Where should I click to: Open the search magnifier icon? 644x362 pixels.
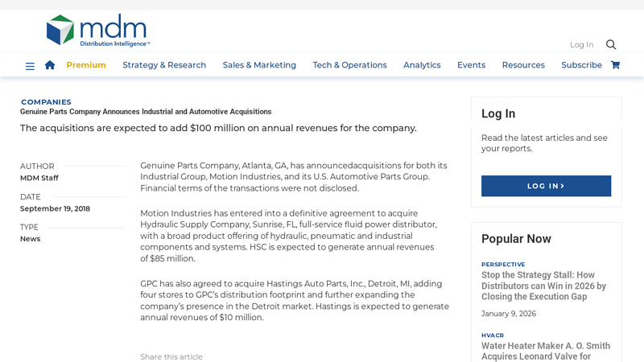(611, 44)
